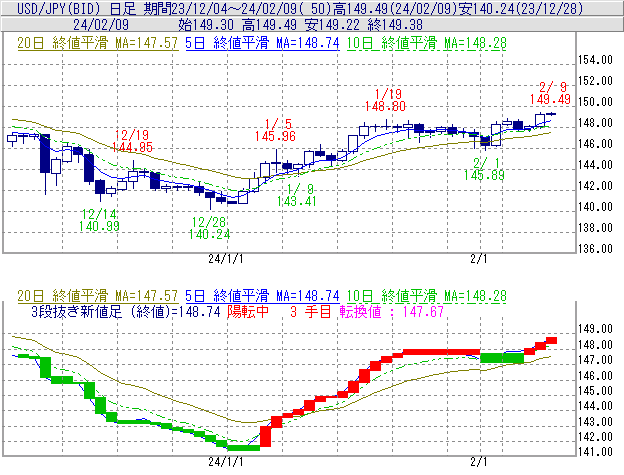Click the 12/14 140.99 low label
Viewport: 624px width, 475px height.
click(x=99, y=220)
